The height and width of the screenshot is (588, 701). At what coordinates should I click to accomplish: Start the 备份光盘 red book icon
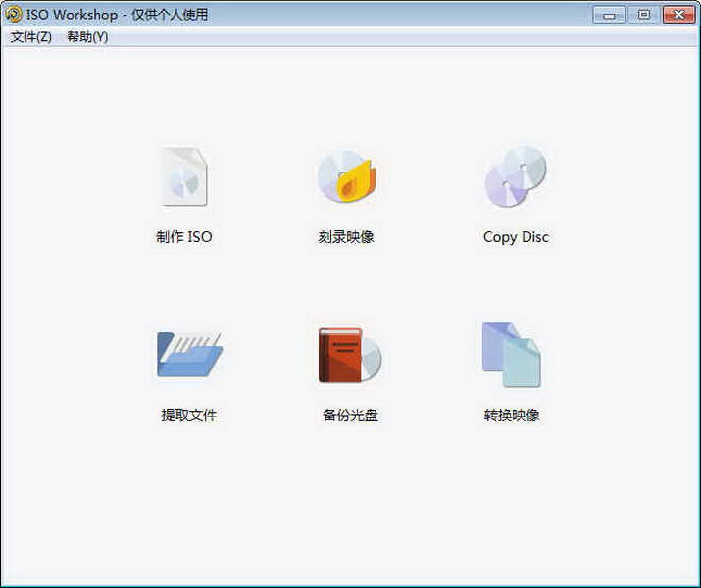pyautogui.click(x=350, y=355)
